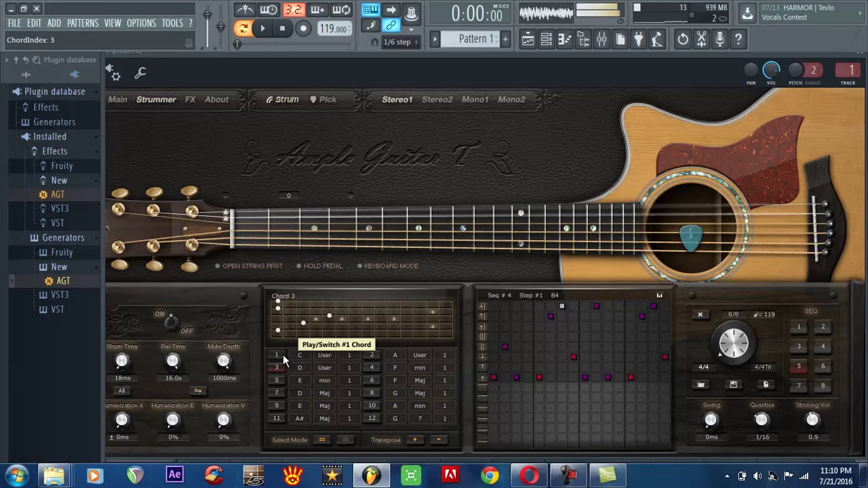
Task: Toggle the Open String First option
Action: [249, 266]
